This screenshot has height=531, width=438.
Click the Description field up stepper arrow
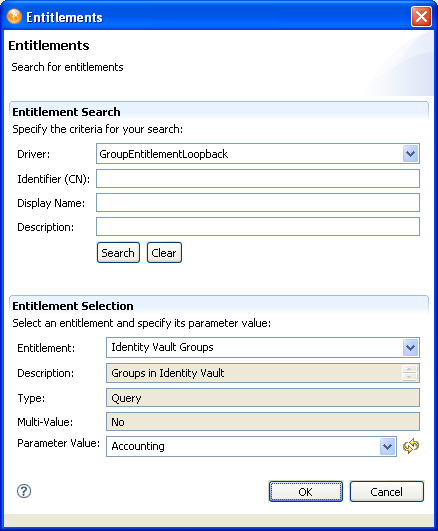[410, 369]
